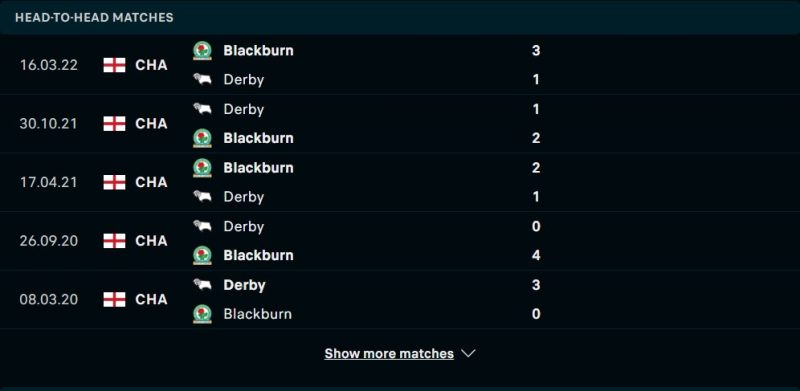Click Blackburn score 4 in 26.09.20 match
The image size is (800, 391).
[x=536, y=255]
